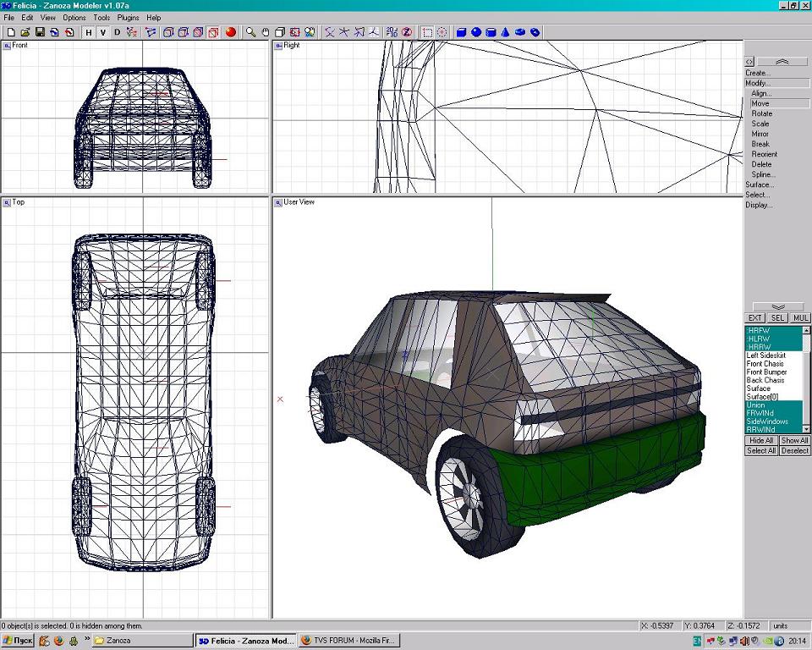The image size is (812, 650).
Task: Expand the Create... command group
Action: [758, 73]
